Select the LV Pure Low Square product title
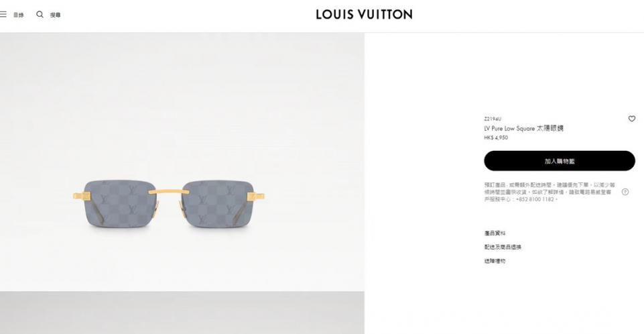Viewport: 644px width, 334px height. [x=523, y=128]
